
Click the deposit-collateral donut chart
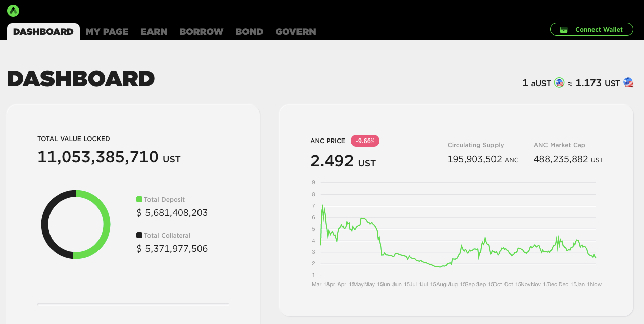tap(75, 224)
